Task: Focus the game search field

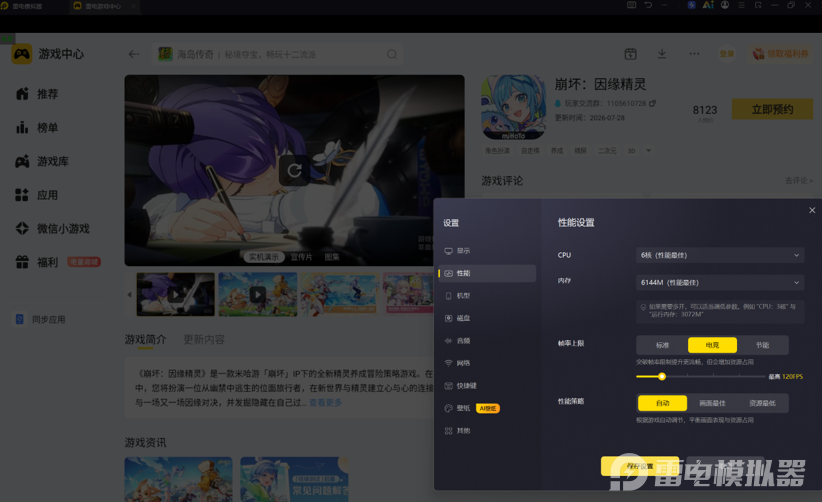Action: (x=278, y=54)
